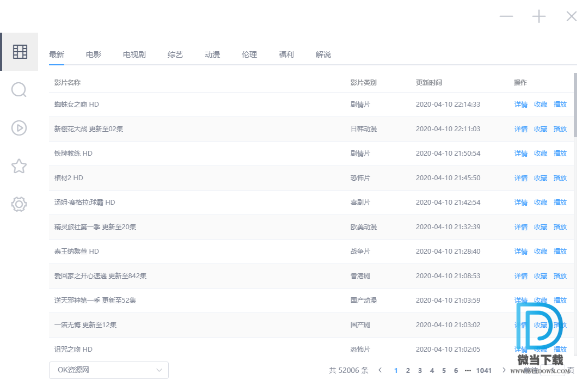Open the 综艺 category tab
Viewport: 588px width, 392px height.
[x=175, y=54]
